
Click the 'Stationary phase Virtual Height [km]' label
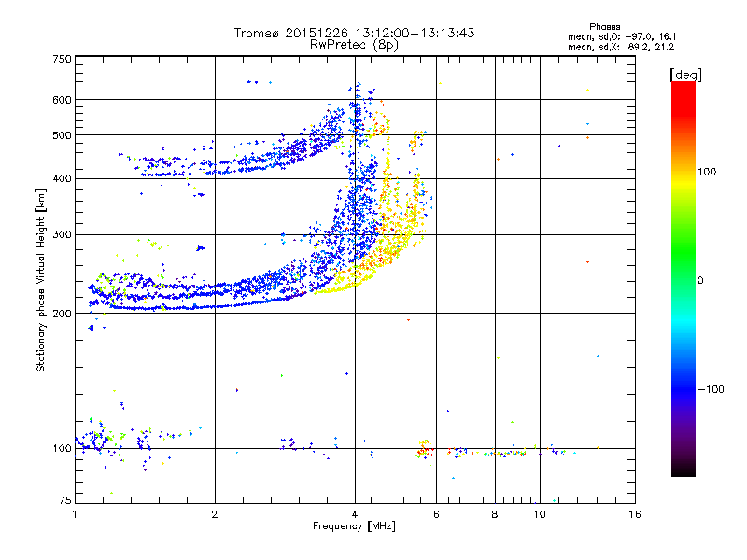[x=41, y=280]
